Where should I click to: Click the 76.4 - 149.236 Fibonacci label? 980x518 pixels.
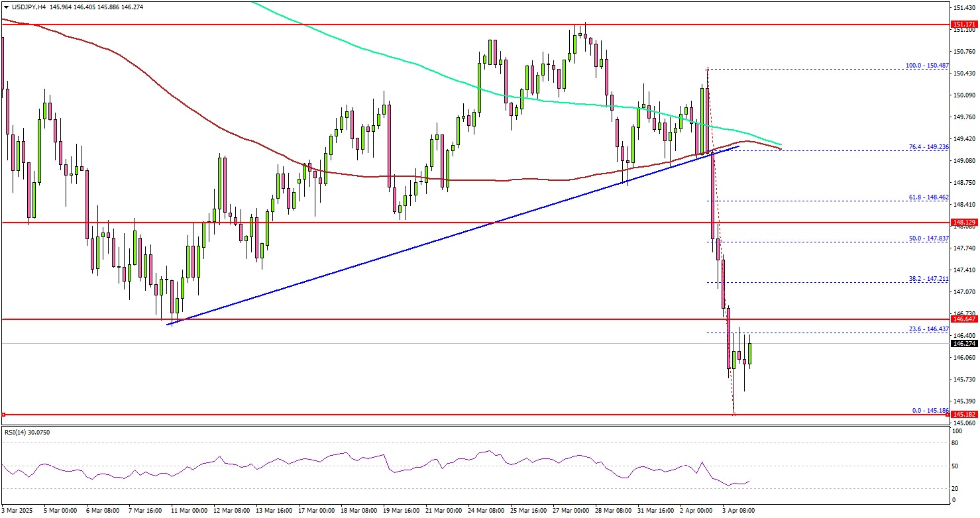[x=929, y=147]
